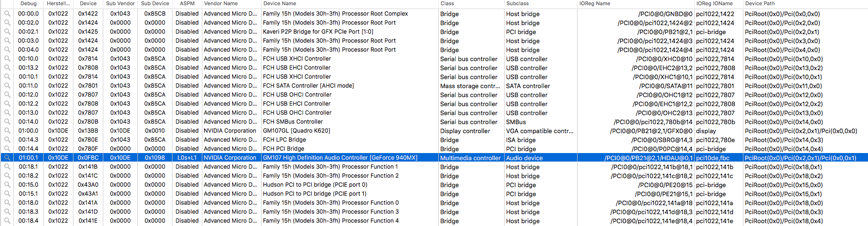
Task: Click magnifier icon for FCH LPC Bridge row
Action: click(7, 140)
